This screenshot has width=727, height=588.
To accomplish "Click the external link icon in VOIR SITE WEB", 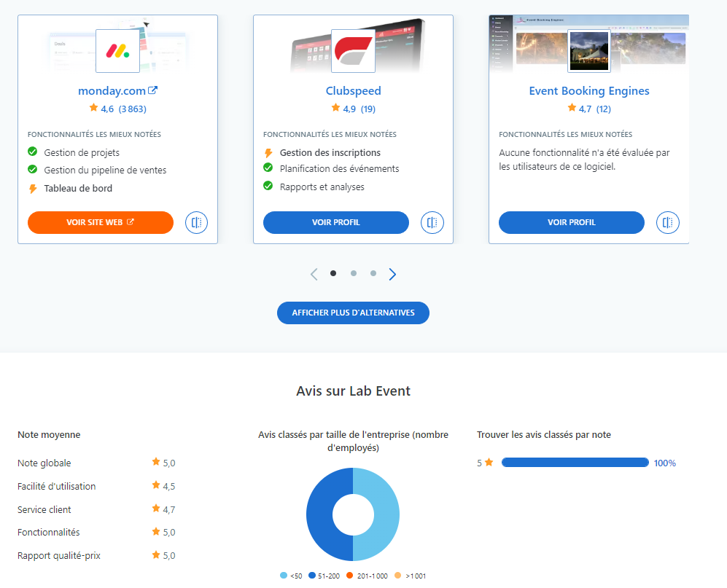I will point(131,222).
